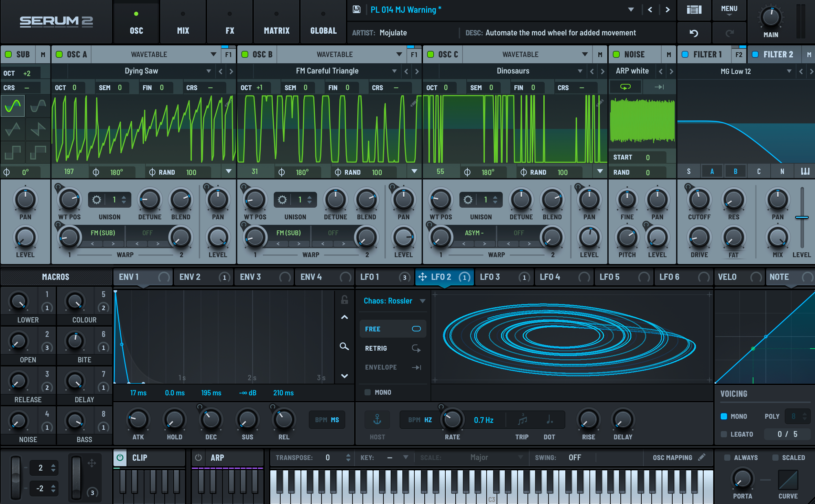The width and height of the screenshot is (815, 504).
Task: Click the envelope zoom magnifier
Action: click(x=344, y=346)
